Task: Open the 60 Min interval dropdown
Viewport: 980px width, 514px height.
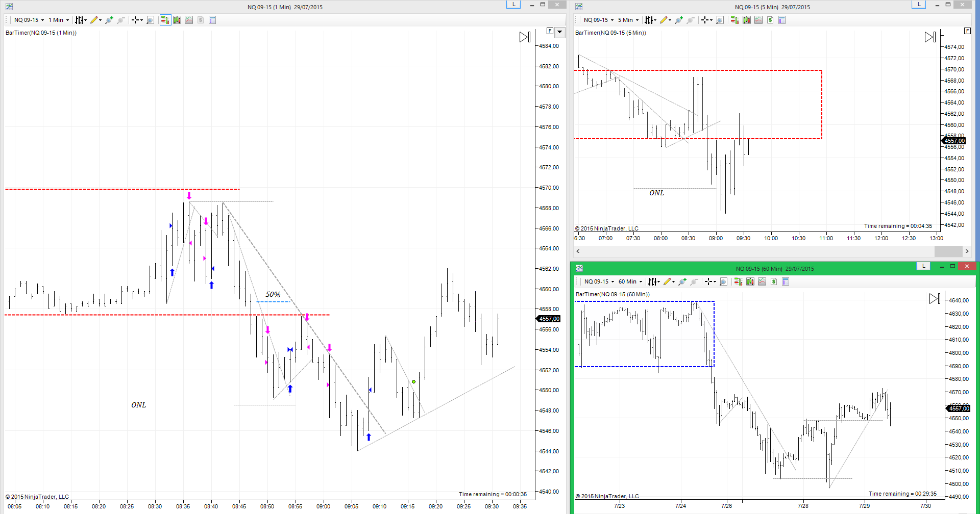Action: [630, 281]
